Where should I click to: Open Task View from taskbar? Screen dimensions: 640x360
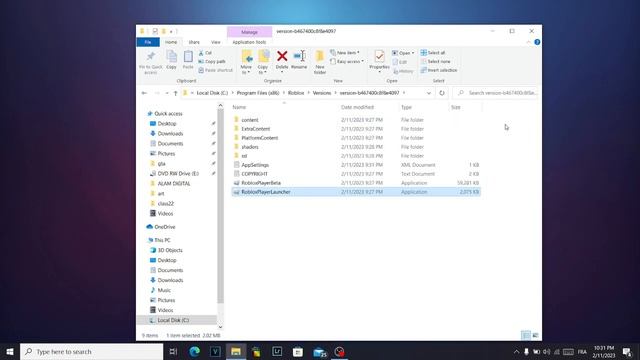pos(173,351)
